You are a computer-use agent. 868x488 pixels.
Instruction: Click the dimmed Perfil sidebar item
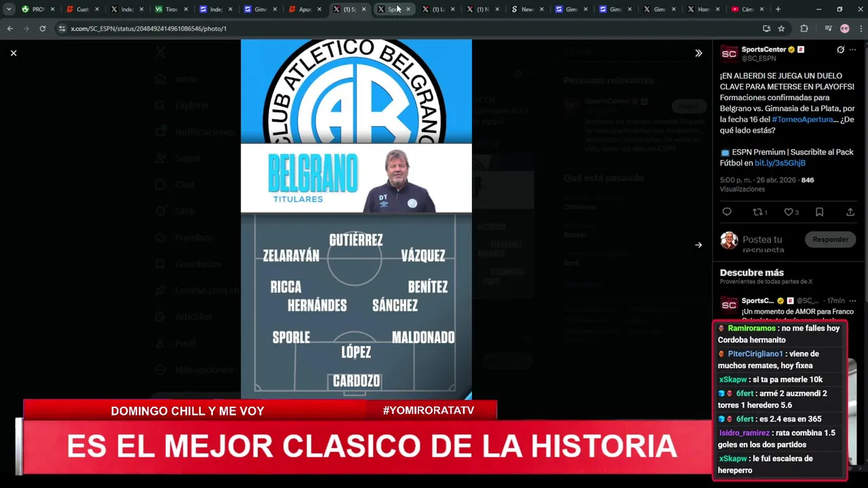tap(176, 343)
